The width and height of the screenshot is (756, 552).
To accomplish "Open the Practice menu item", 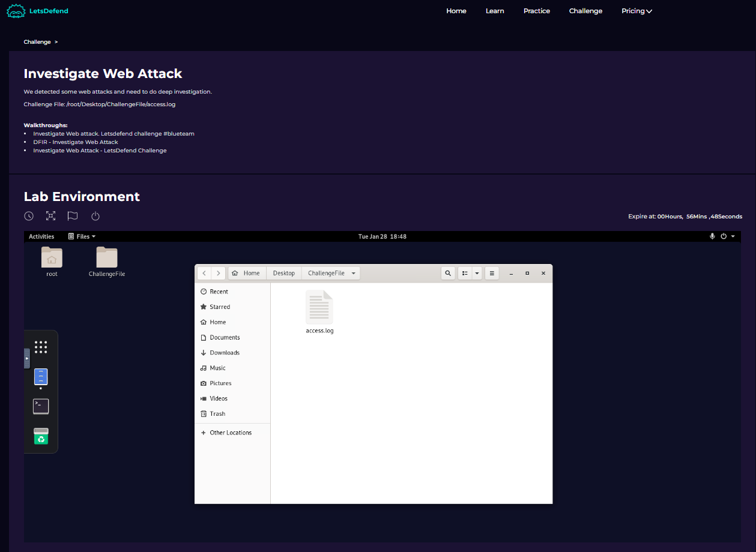I will coord(537,11).
